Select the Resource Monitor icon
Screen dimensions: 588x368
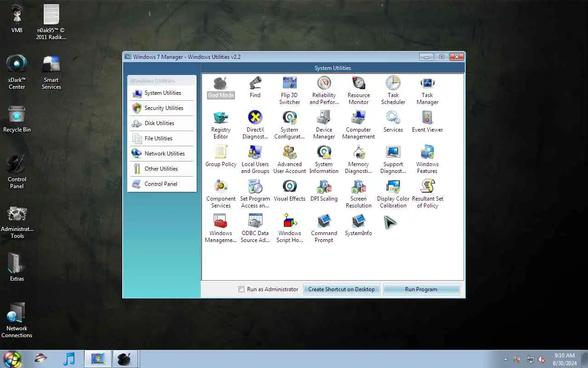358,83
